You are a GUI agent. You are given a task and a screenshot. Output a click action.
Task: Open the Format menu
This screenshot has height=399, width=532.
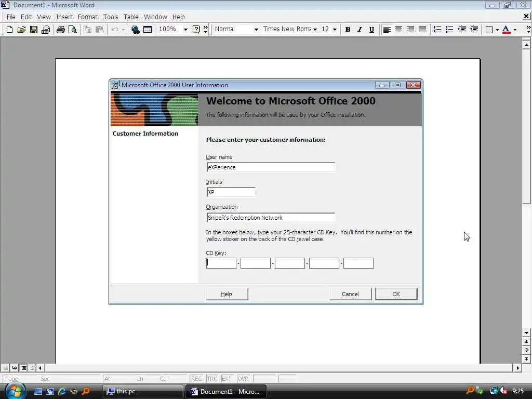pyautogui.click(x=87, y=17)
